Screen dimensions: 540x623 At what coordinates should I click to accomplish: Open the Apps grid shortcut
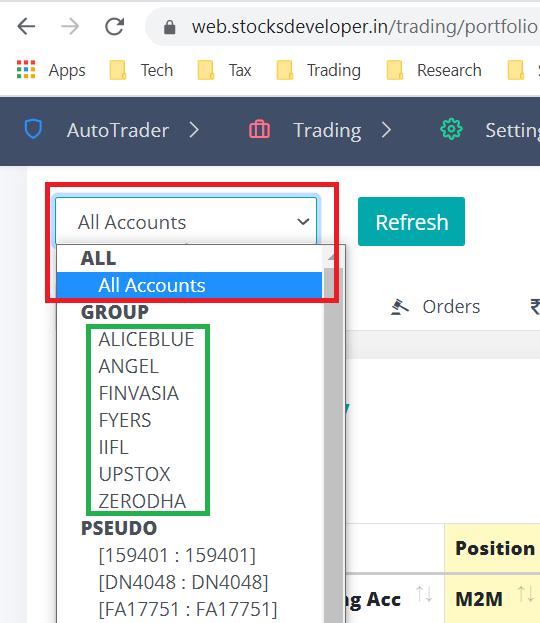tap(51, 70)
